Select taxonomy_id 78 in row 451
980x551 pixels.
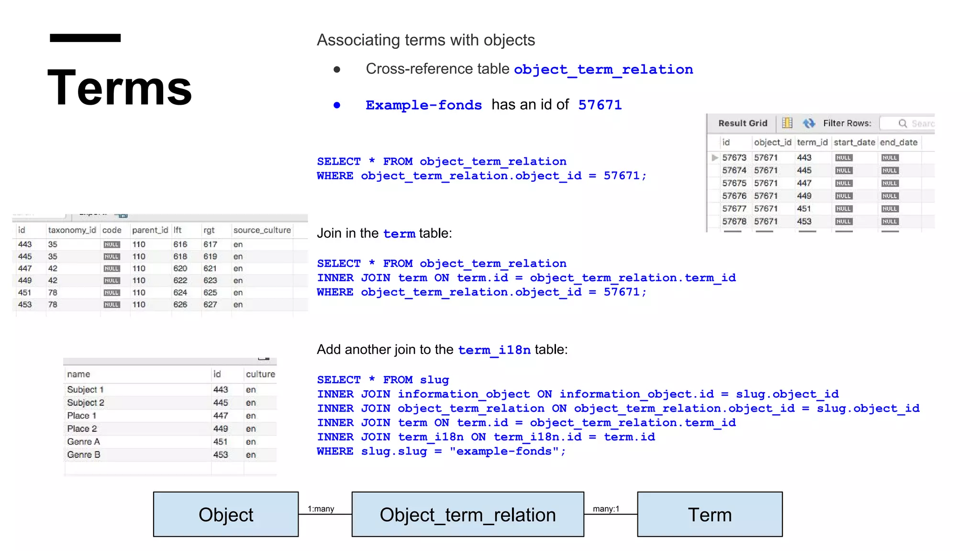point(52,293)
